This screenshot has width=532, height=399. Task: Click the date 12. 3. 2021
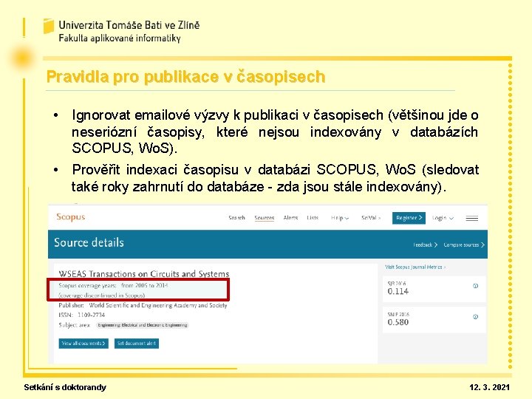(x=489, y=387)
